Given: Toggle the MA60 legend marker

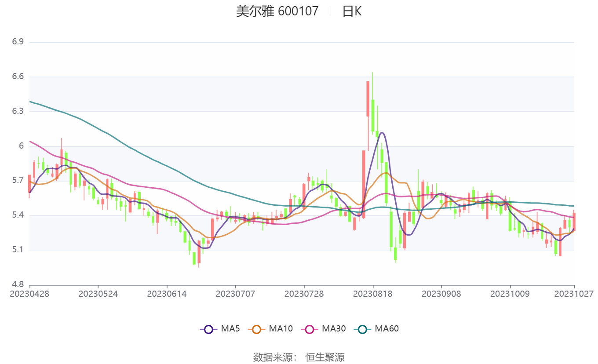Looking at the screenshot, I should tap(362, 329).
